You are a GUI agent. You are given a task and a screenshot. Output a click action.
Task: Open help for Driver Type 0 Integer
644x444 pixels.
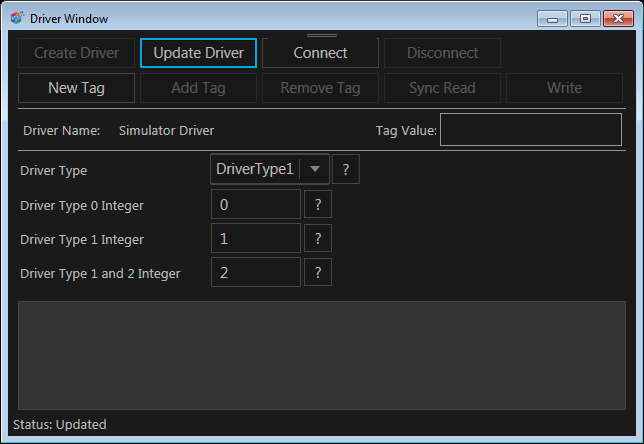[318, 204]
